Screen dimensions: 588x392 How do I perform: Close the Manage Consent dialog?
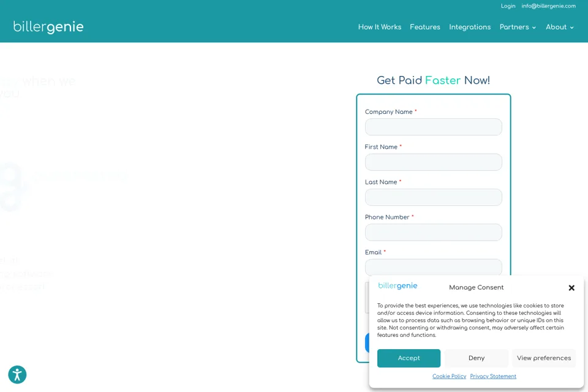pos(571,288)
